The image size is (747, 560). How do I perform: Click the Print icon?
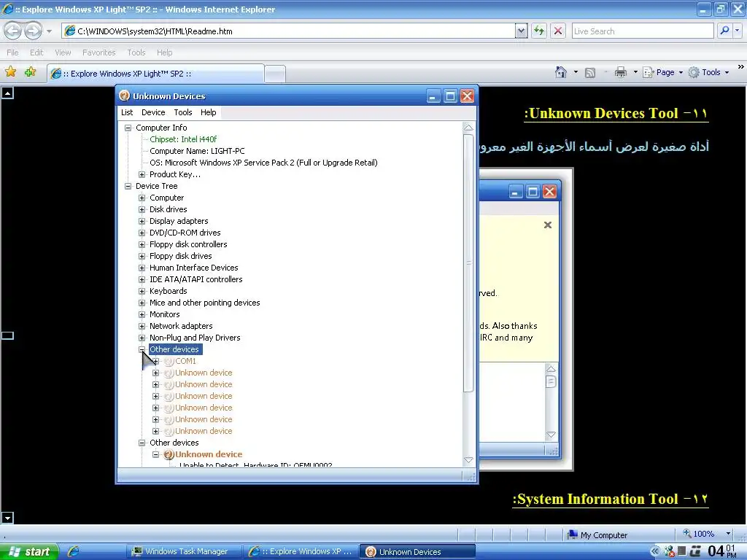pyautogui.click(x=620, y=72)
